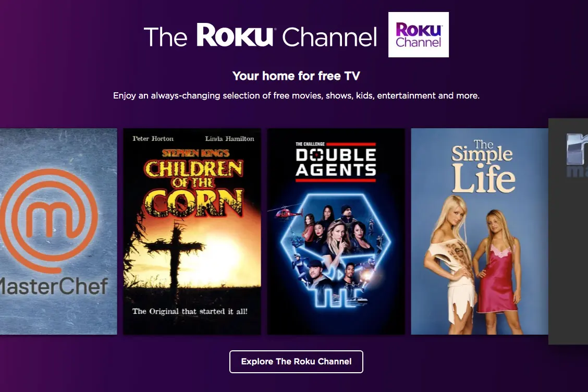Click the orange MasterChef M logo
The image size is (588, 392).
tap(49, 220)
